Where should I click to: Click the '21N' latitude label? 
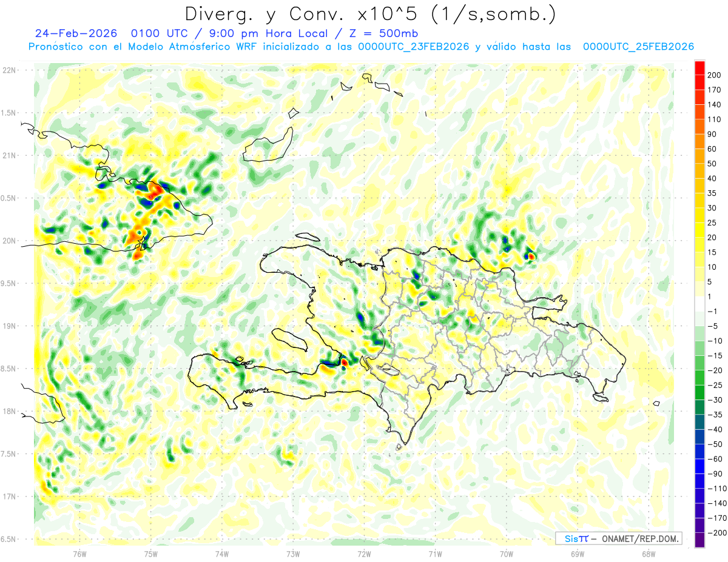click(x=8, y=155)
